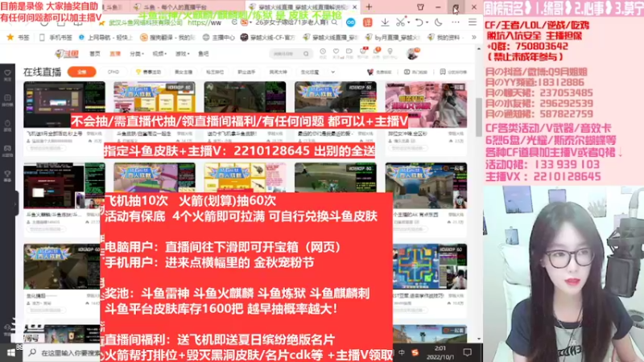Click the orange square extension icon

click(367, 23)
